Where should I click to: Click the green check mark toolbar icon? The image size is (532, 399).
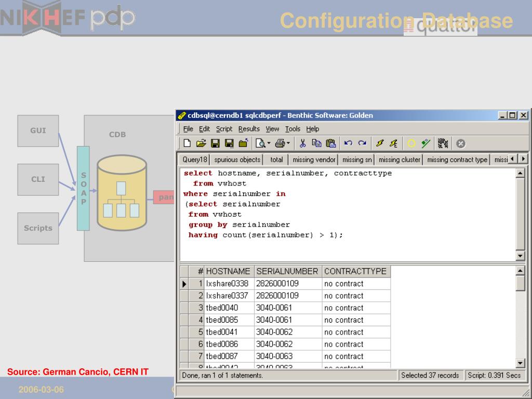click(425, 143)
